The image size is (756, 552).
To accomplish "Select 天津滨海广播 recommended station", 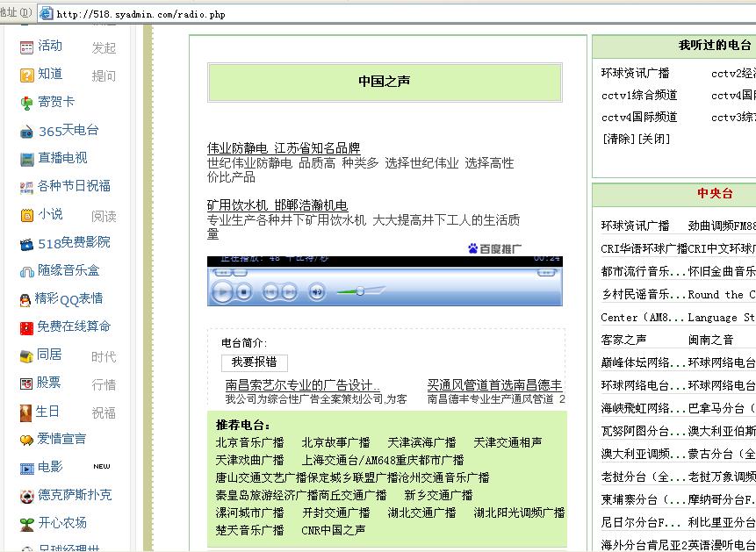I will 421,442.
